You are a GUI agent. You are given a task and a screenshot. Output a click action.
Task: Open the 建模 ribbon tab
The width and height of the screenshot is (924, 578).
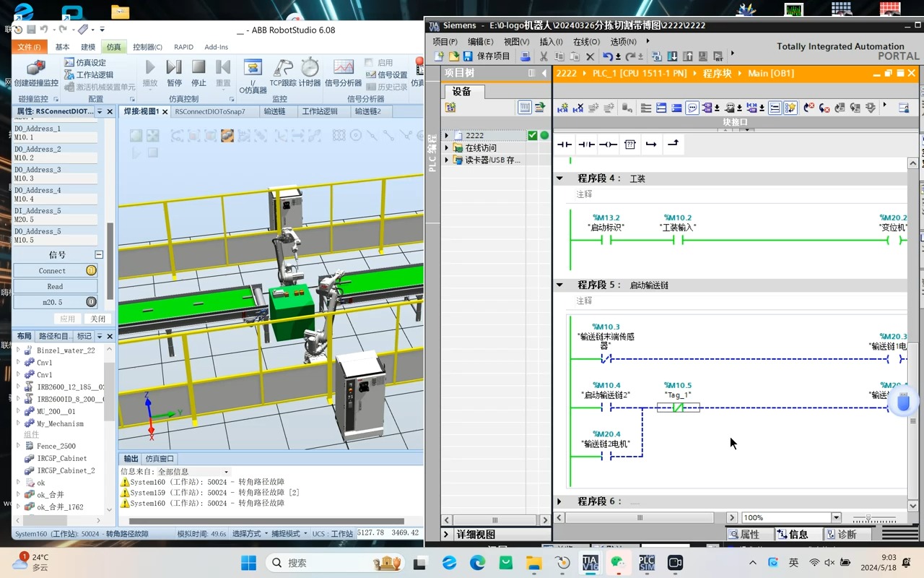point(88,47)
